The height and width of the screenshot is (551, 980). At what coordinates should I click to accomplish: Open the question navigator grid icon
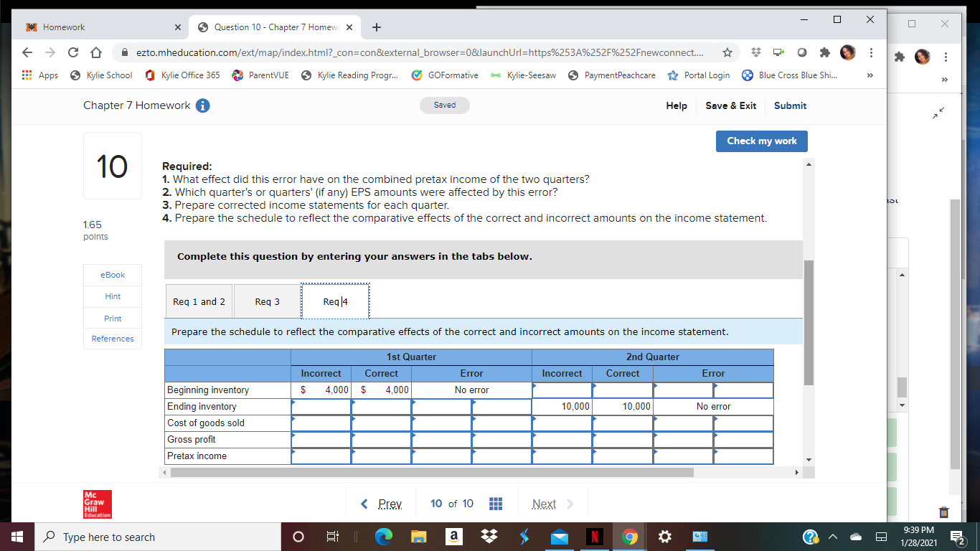496,504
